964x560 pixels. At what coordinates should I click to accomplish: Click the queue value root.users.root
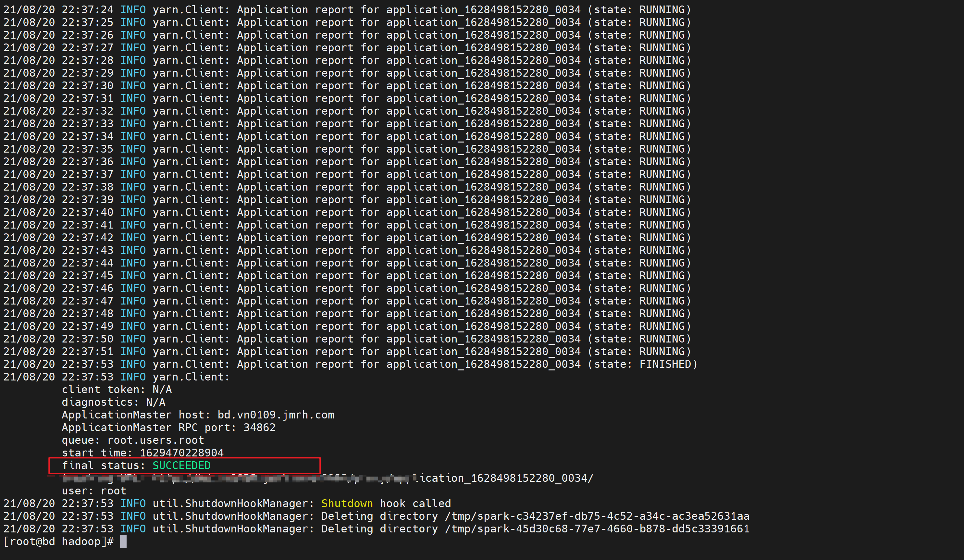pos(155,440)
